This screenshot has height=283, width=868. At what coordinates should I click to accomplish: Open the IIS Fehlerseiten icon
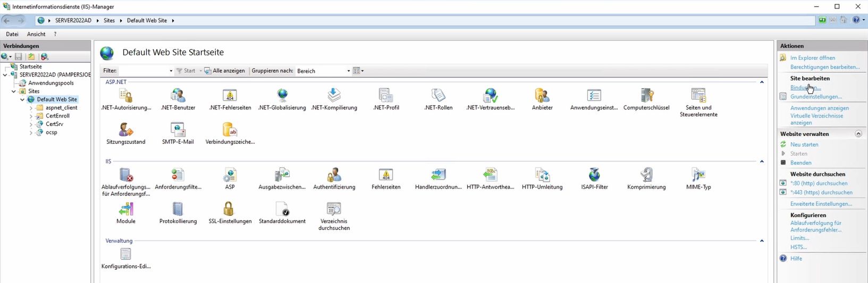[386, 175]
